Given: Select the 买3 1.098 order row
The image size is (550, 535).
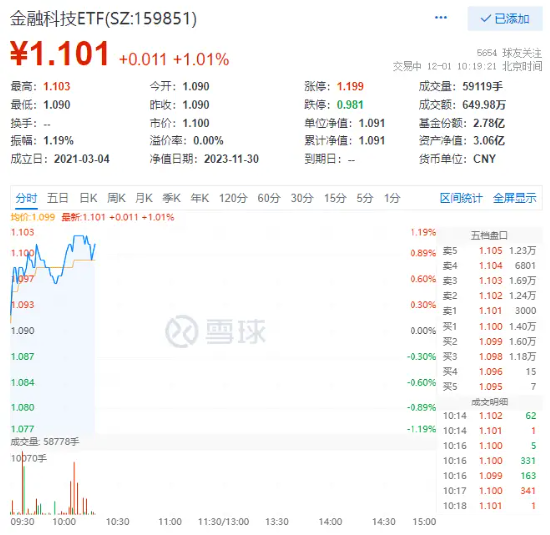Looking at the screenshot, I should pos(489,356).
